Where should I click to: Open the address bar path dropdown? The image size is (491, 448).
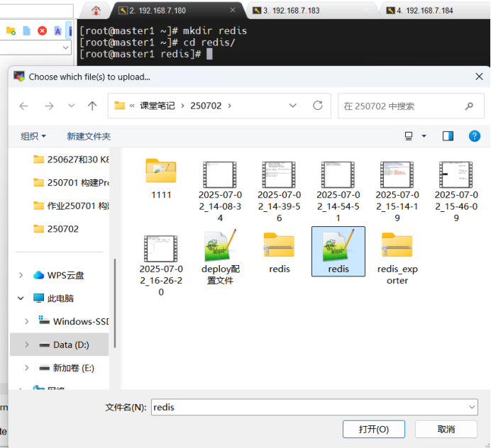point(293,106)
